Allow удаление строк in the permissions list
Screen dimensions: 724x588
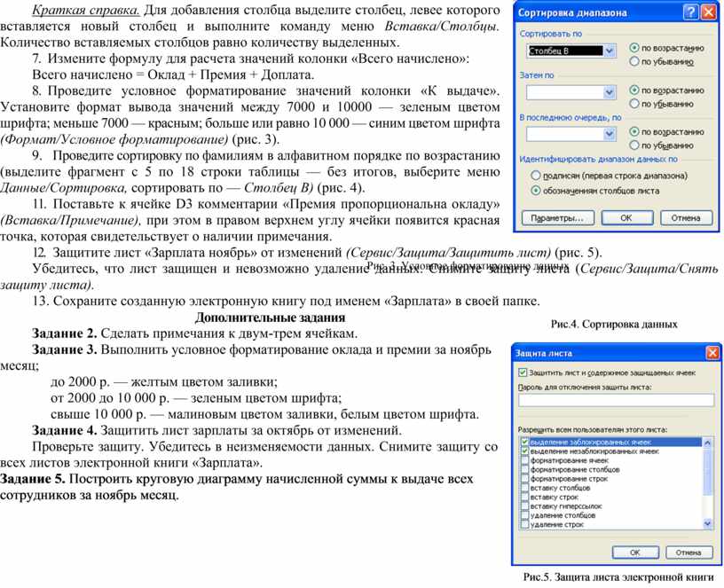point(524,525)
